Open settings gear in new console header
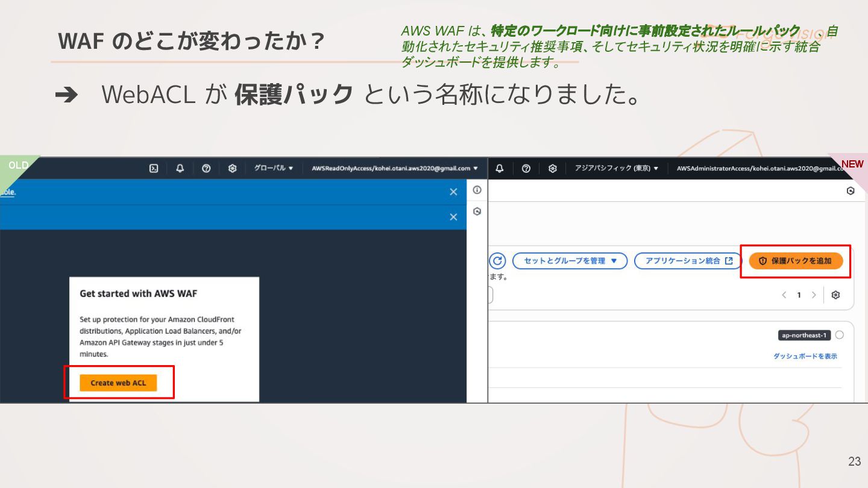 [x=553, y=169]
